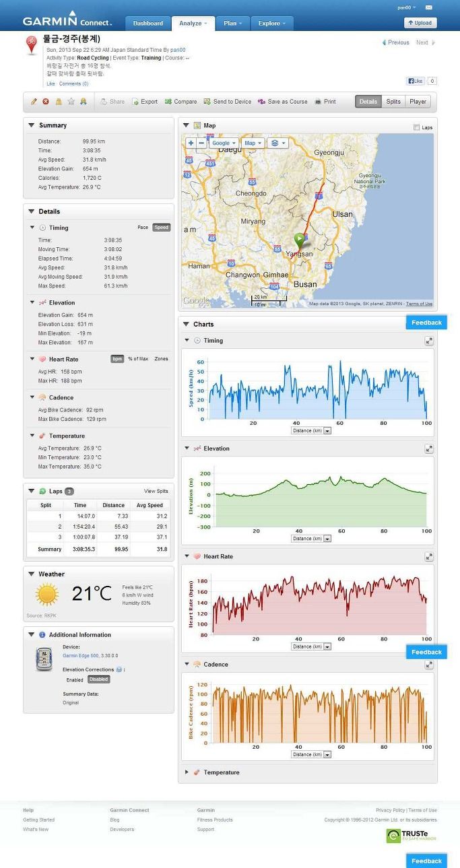460x868 pixels.
Task: Enlarge the Heart Rate chart with its expand icon
Action: (x=429, y=557)
